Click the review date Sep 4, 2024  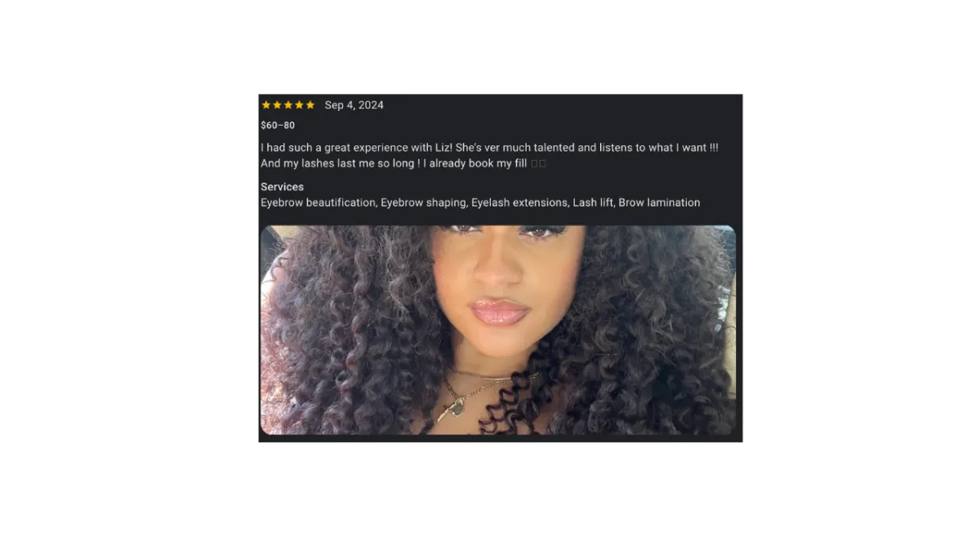[x=354, y=105]
